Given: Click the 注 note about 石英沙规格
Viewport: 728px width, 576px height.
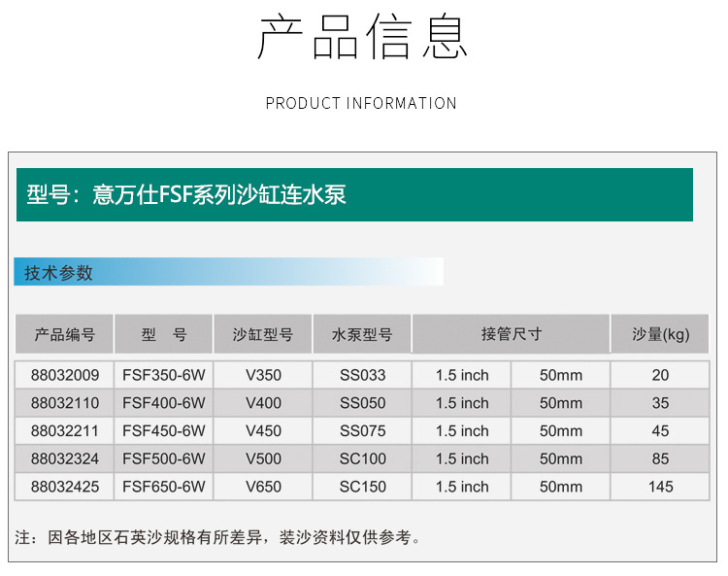Looking at the screenshot, I should click(x=217, y=537).
